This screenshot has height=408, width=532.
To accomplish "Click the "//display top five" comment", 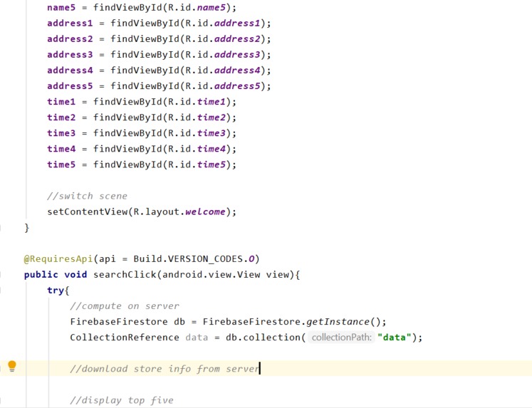I will coord(122,400).
